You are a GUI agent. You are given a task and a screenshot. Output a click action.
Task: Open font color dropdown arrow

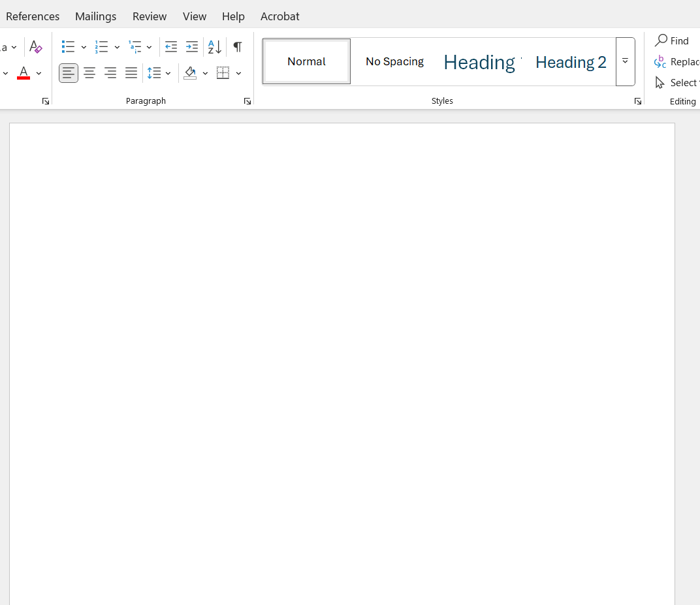(x=39, y=73)
